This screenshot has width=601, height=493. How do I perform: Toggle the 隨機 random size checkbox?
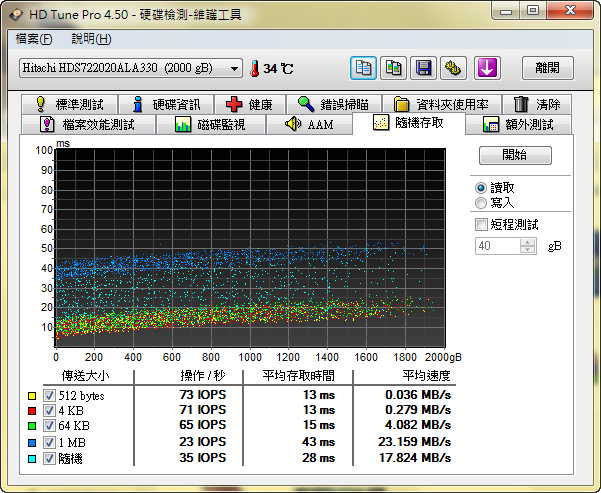pos(49,458)
